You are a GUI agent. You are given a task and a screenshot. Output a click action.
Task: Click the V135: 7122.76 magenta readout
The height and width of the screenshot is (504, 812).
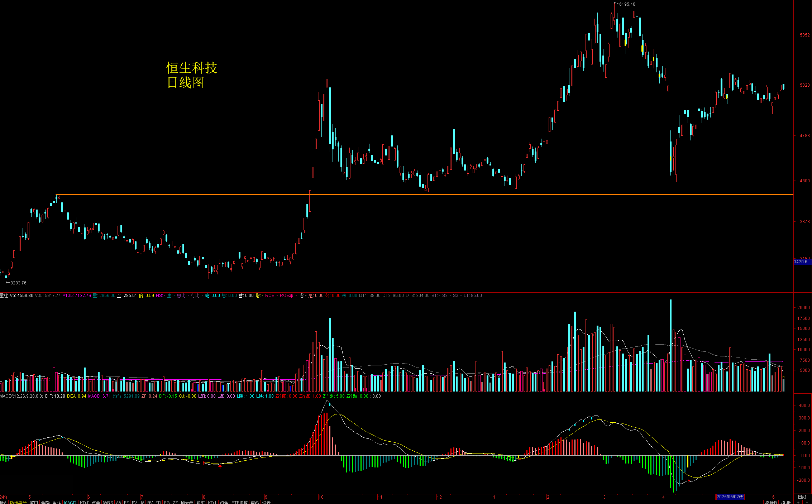coord(77,296)
